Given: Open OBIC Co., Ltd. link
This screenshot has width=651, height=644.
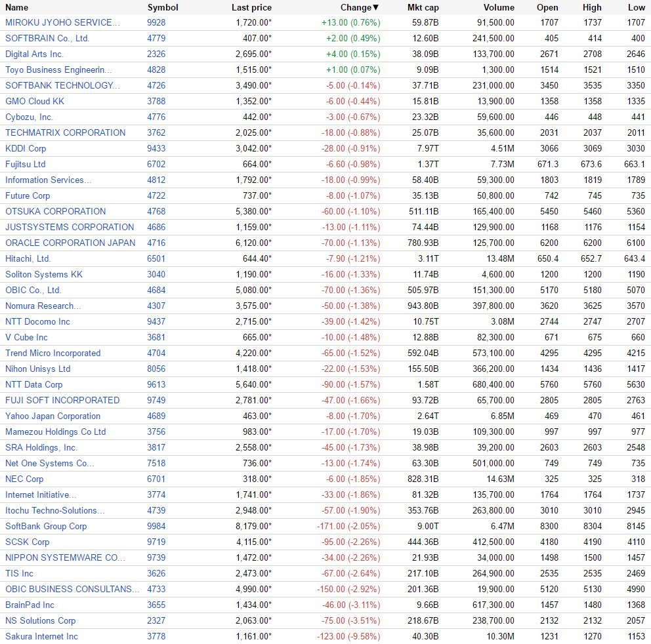Looking at the screenshot, I should click(33, 291).
